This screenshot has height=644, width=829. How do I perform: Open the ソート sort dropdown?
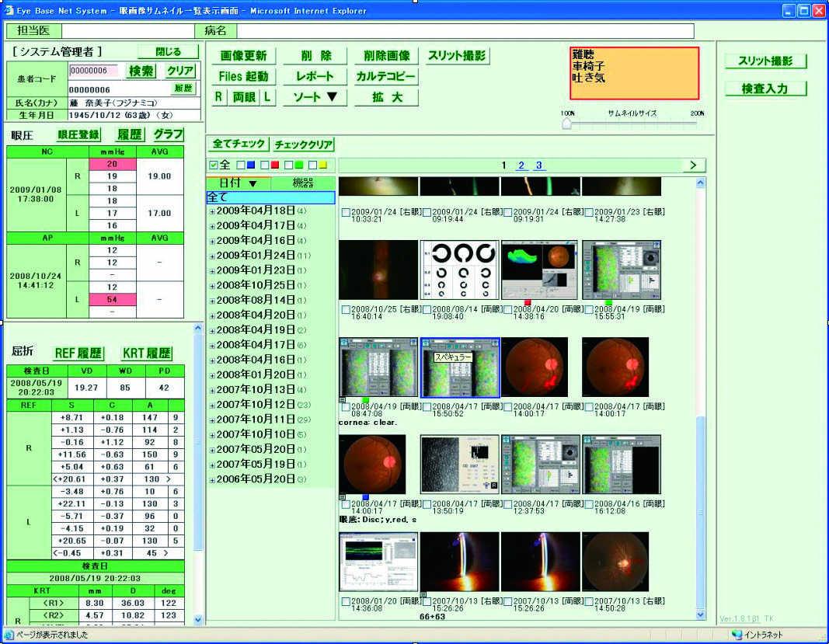pos(315,97)
